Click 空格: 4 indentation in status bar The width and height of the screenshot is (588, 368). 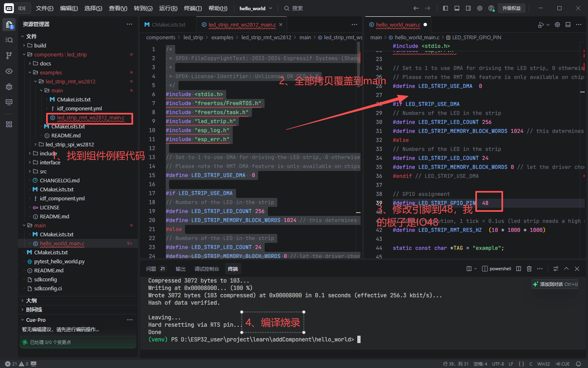click(x=480, y=364)
